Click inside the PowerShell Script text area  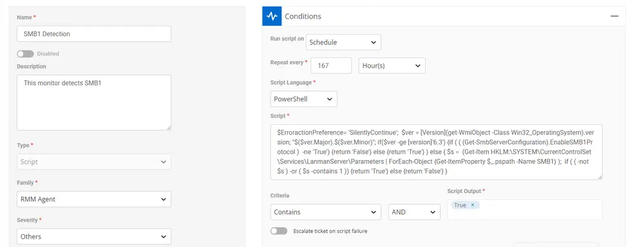tap(436, 152)
